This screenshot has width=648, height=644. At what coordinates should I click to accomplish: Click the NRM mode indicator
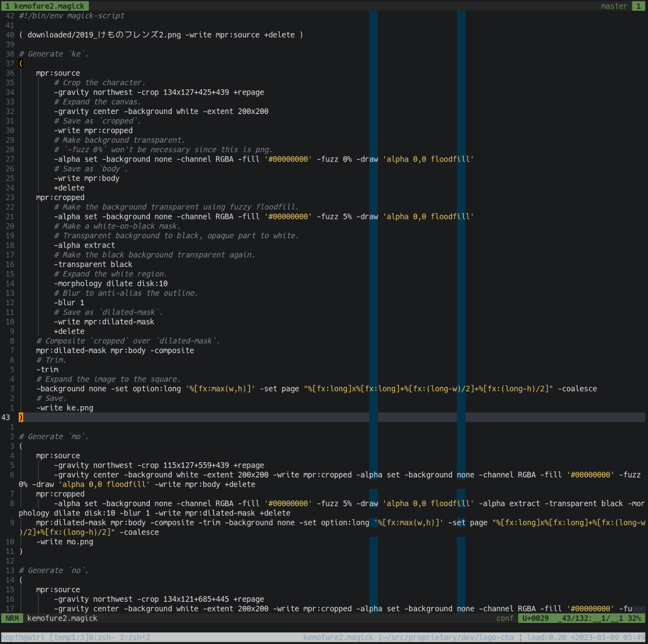12,618
